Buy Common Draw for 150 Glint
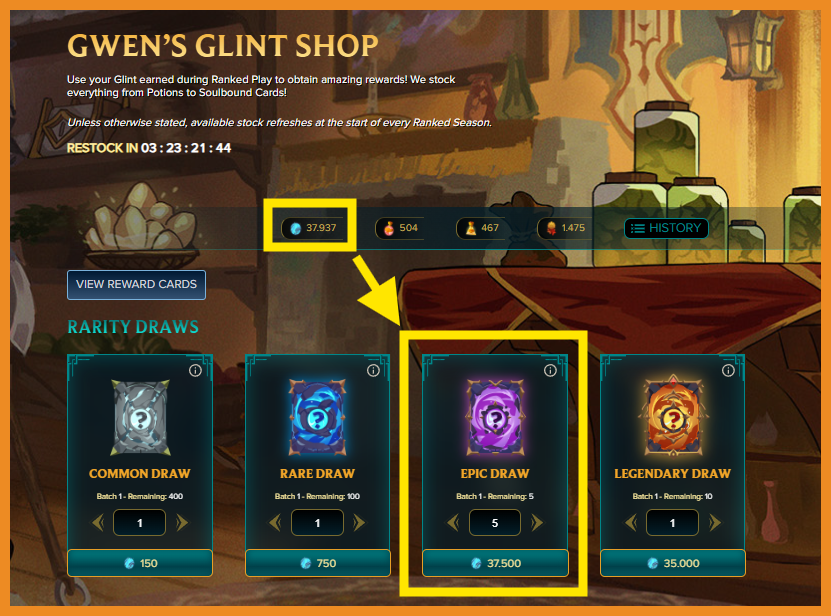The width and height of the screenshot is (831, 616). 140,563
